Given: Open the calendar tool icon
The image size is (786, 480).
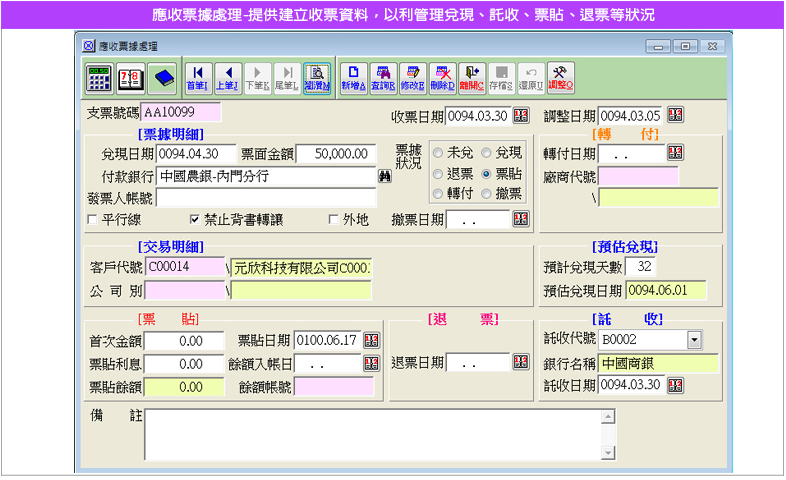Looking at the screenshot, I should (x=130, y=77).
